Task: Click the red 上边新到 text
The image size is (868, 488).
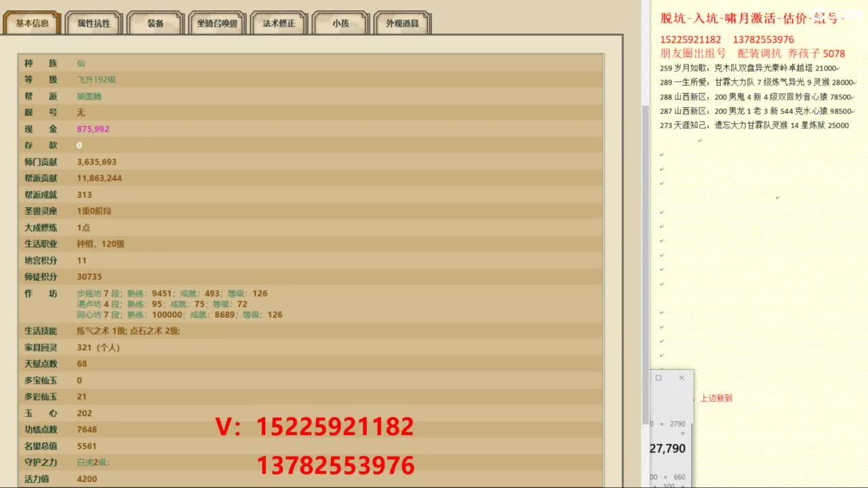Action: (716, 399)
